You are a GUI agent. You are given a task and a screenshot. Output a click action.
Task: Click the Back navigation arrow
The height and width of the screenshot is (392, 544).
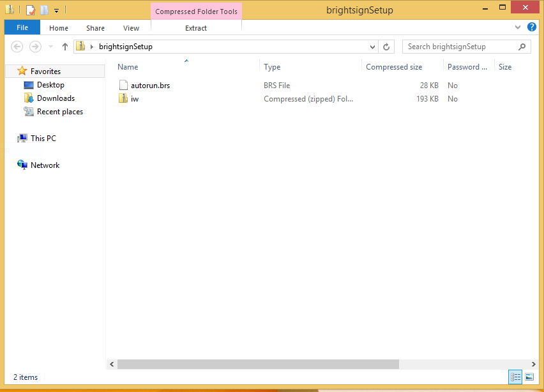17,47
